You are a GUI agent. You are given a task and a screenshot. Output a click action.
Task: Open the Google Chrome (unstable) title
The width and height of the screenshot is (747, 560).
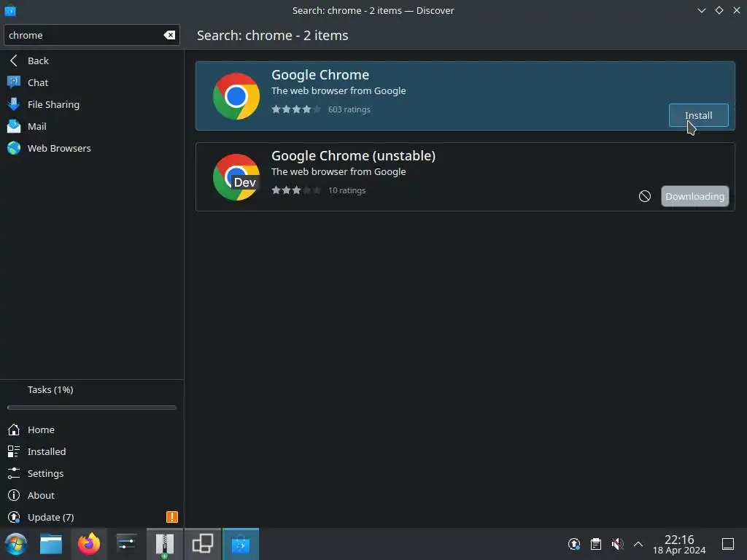354,156
